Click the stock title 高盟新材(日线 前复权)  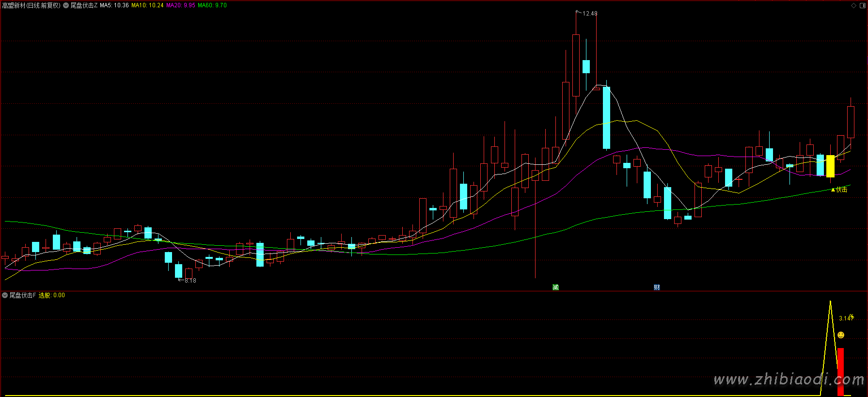(31, 5)
